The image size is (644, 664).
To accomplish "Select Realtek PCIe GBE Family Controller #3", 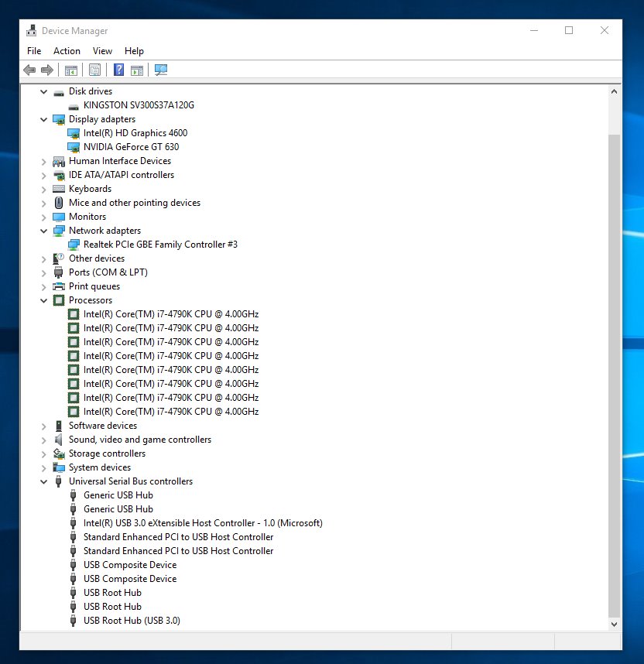I will [160, 245].
